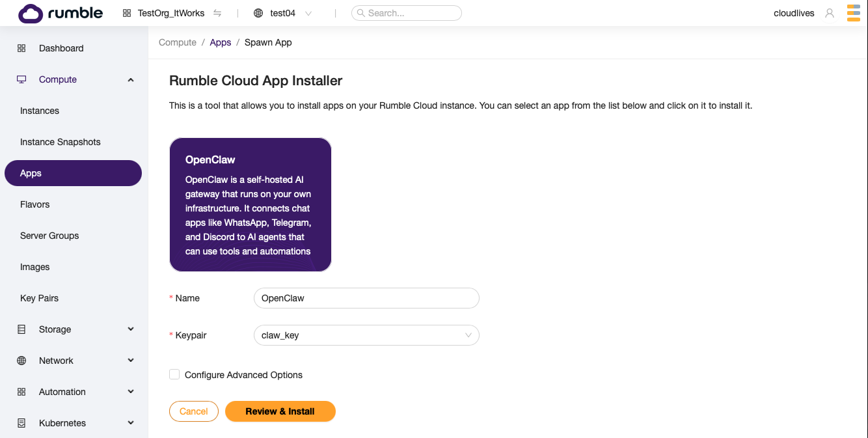Open the cloudlives user profile icon
Viewport: 868px width, 438px height.
830,12
